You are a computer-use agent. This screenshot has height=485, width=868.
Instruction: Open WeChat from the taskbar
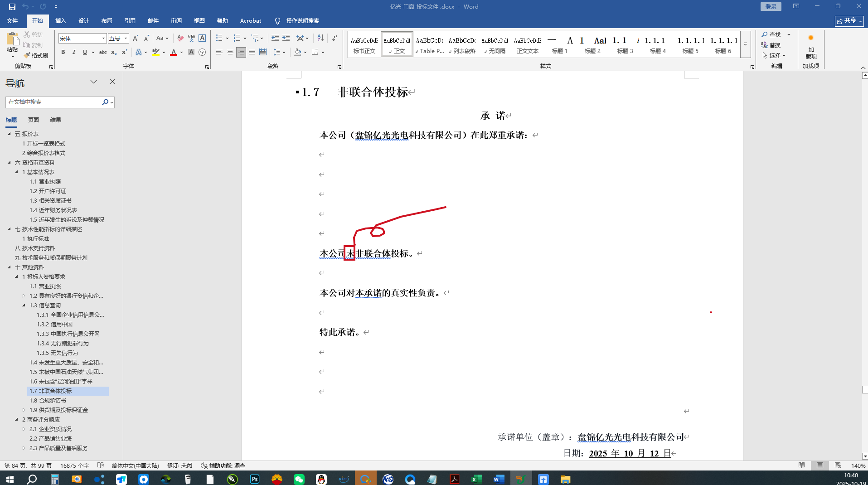tap(299, 479)
